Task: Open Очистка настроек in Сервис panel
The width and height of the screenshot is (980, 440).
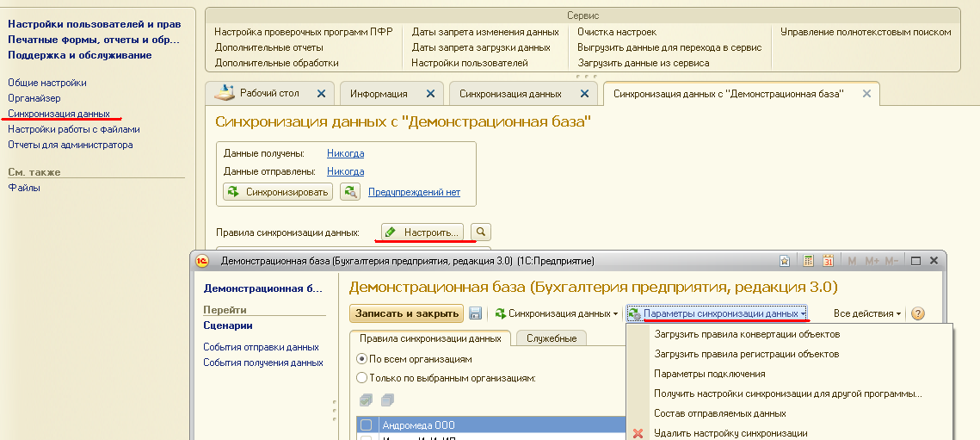Action: (617, 32)
